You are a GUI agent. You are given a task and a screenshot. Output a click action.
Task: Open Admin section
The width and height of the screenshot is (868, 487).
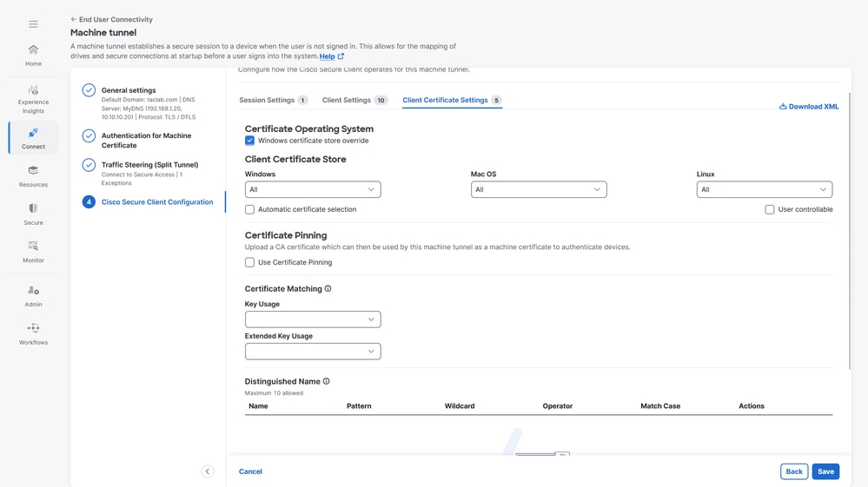tap(33, 296)
